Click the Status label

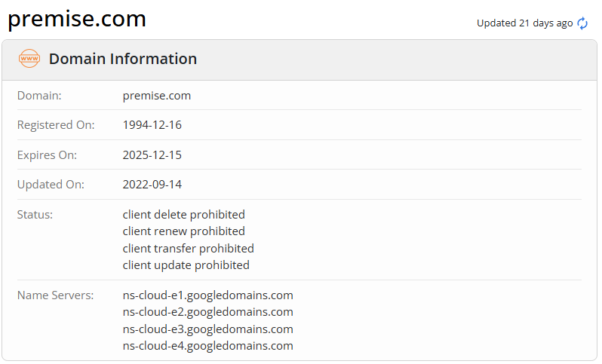click(x=35, y=215)
